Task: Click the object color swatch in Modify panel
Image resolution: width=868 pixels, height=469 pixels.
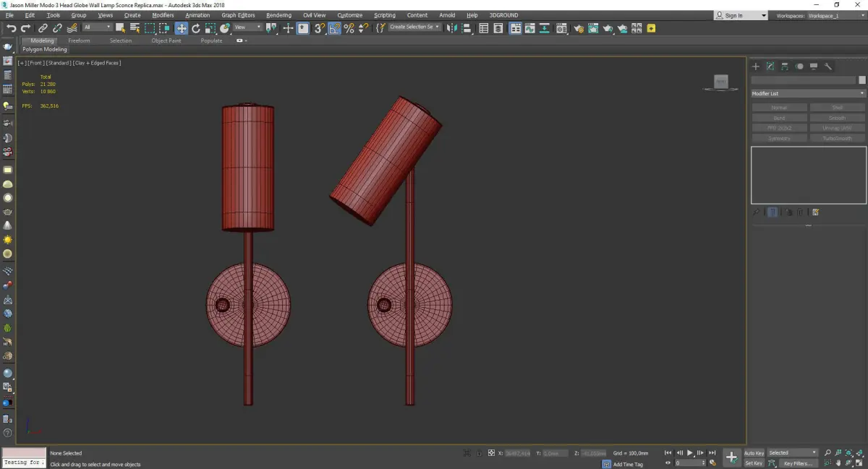Action: click(861, 80)
